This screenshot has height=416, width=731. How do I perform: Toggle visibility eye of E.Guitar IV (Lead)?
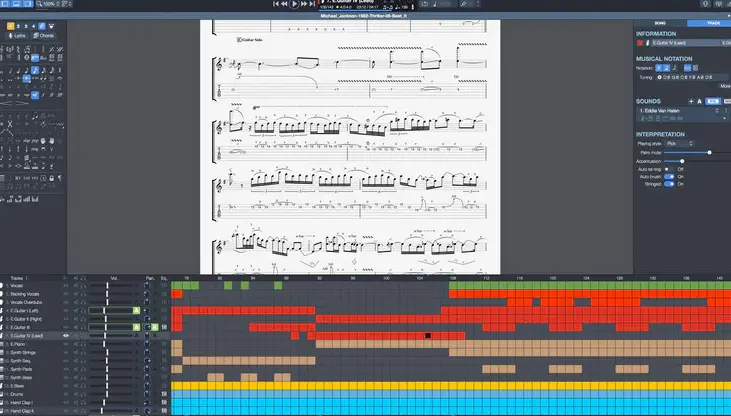pyautogui.click(x=66, y=335)
